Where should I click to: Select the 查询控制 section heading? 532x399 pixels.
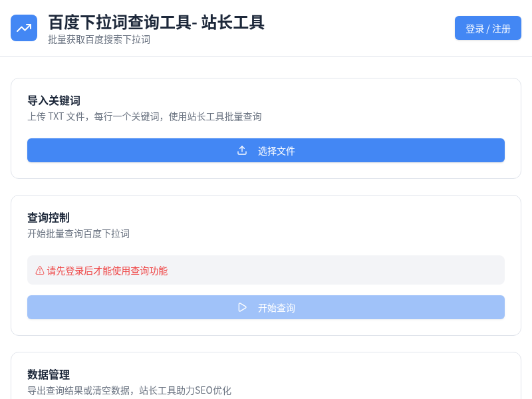pyautogui.click(x=49, y=217)
